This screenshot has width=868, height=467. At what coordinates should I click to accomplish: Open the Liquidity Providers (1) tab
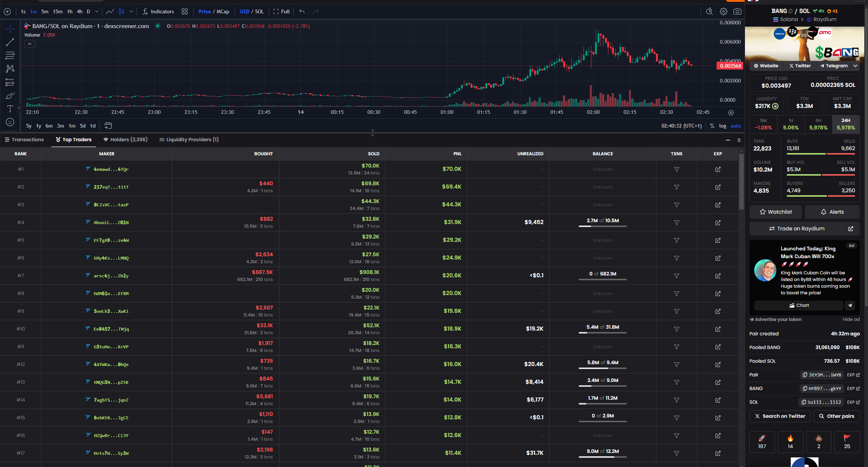point(189,139)
